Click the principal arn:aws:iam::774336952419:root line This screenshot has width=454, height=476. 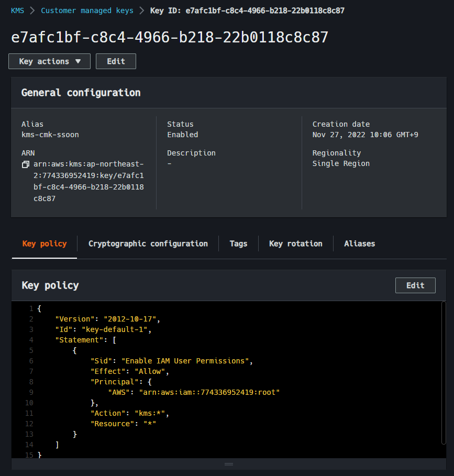194,392
